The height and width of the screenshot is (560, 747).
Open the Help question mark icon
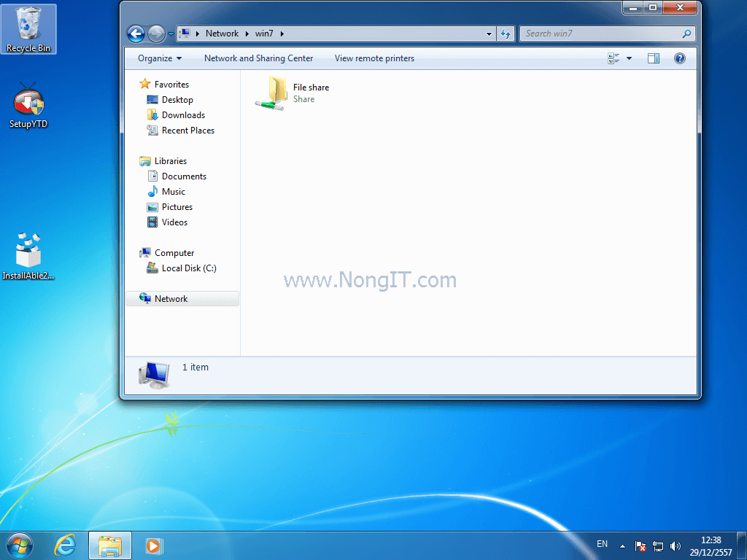pos(680,58)
